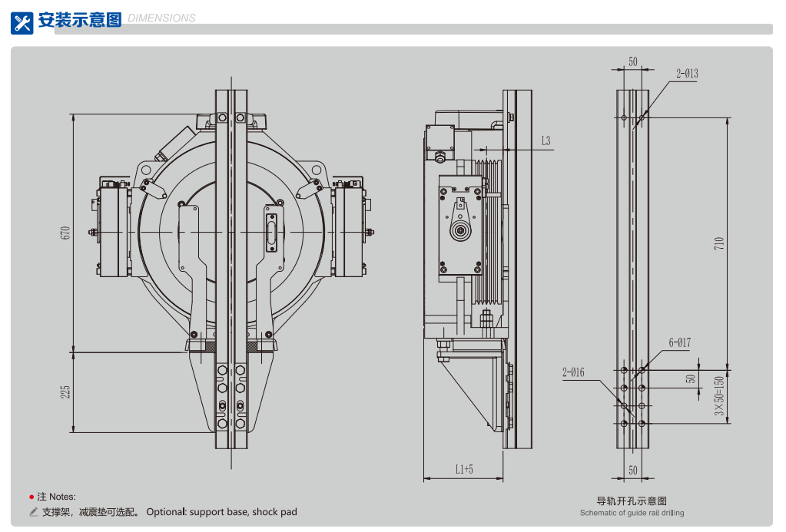Click the Schematic of guide rail drilling caption

click(632, 513)
